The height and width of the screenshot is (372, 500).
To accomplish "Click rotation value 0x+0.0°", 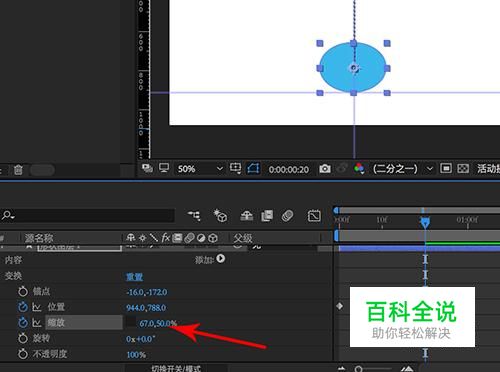I will [140, 339].
